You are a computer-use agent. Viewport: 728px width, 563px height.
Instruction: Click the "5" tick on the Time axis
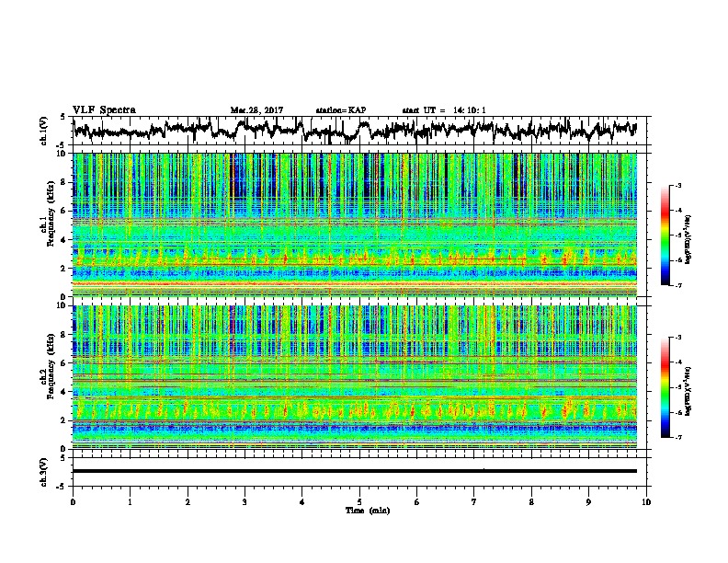click(x=359, y=502)
